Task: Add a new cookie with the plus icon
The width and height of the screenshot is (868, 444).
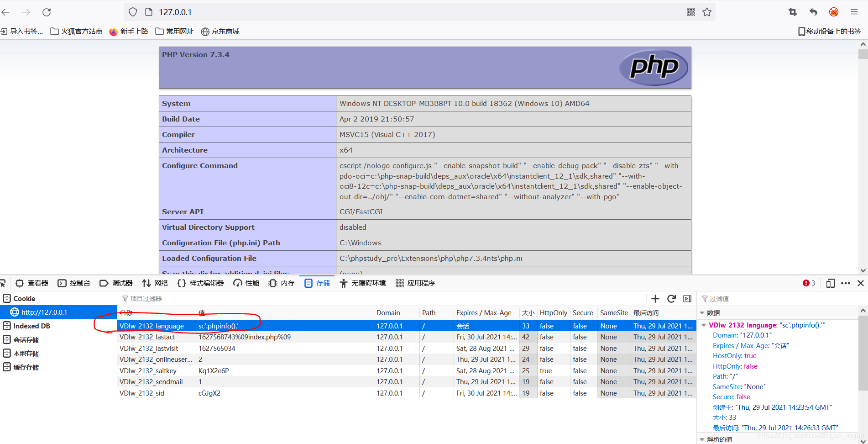Action: point(655,299)
